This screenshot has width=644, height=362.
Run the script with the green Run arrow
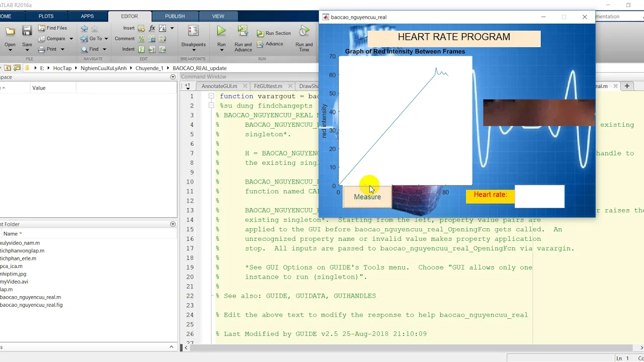tap(221, 31)
